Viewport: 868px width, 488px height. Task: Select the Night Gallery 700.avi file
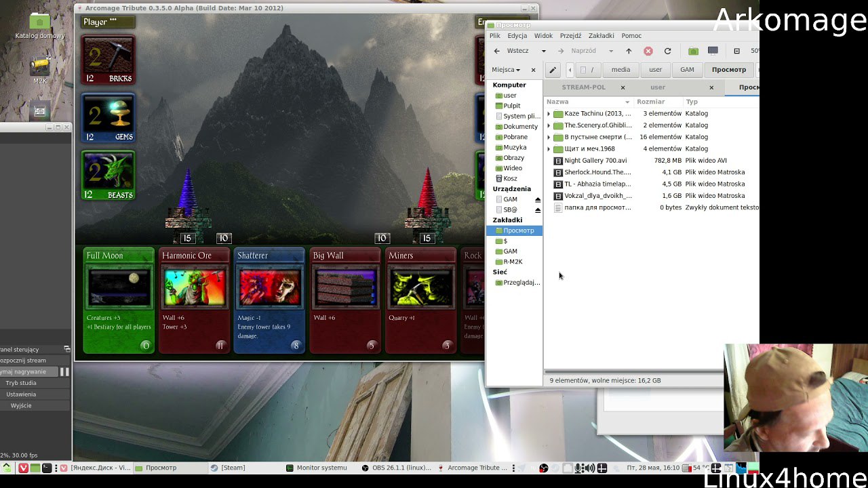click(x=595, y=161)
